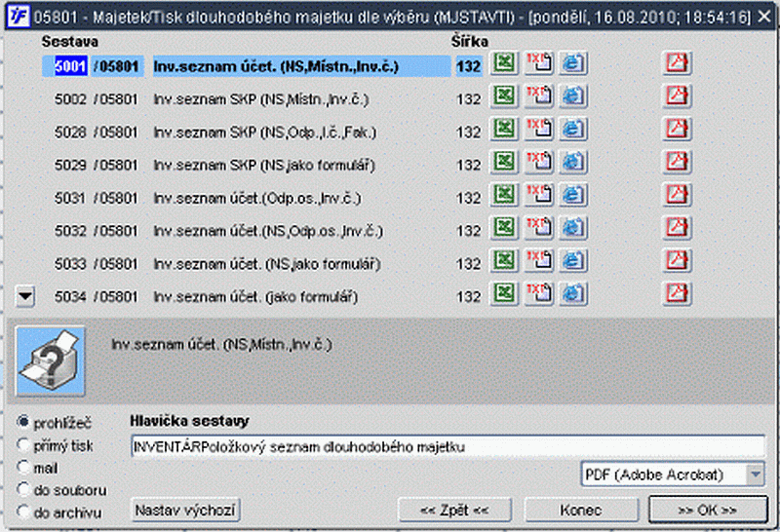
Task: Export report 5028 to PDF
Action: pyautogui.click(x=677, y=129)
